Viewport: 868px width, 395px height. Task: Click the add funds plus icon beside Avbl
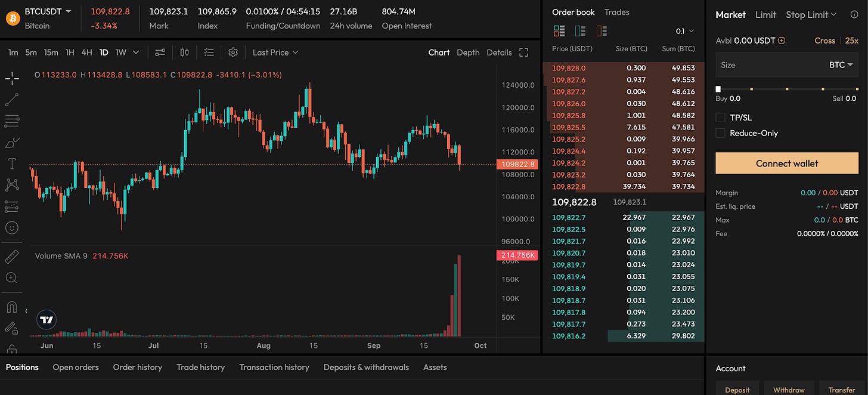(782, 41)
